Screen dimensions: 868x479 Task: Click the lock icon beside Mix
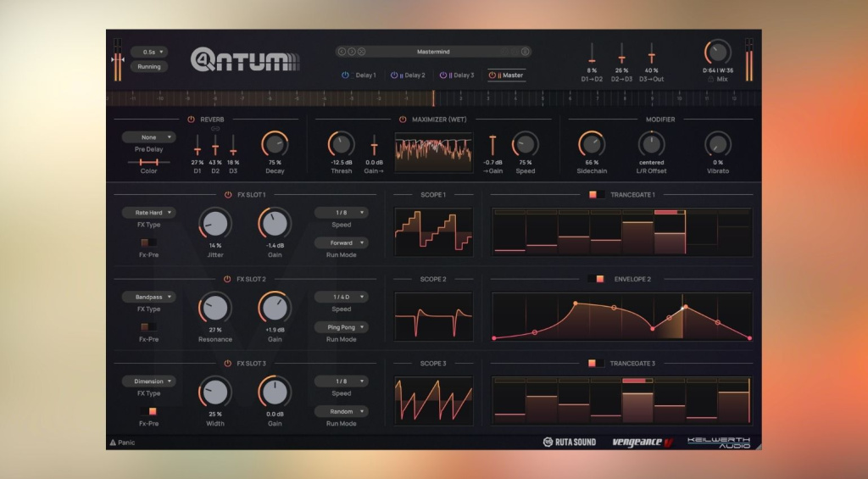tap(710, 79)
